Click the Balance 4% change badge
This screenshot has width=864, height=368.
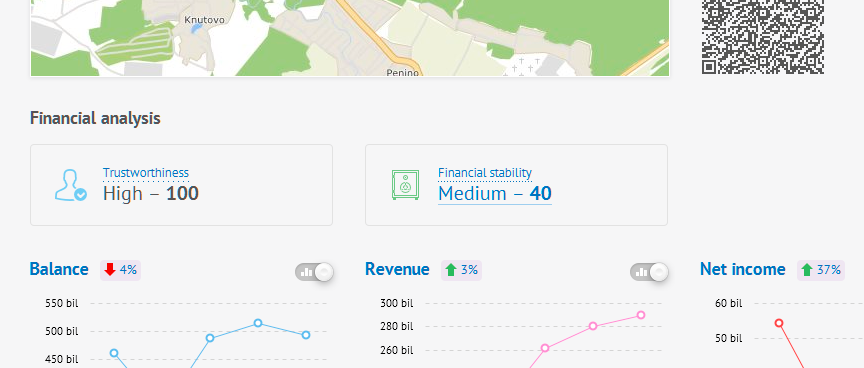pyautogui.click(x=120, y=270)
